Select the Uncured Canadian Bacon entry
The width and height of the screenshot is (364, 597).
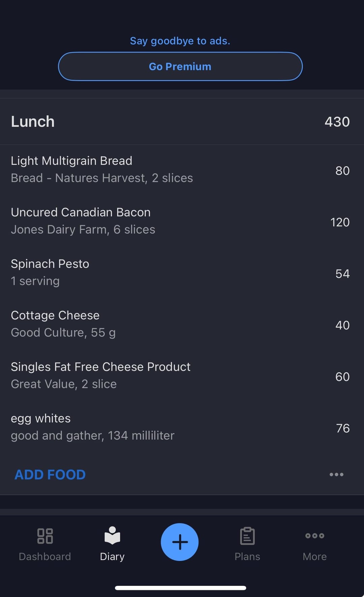click(83, 221)
